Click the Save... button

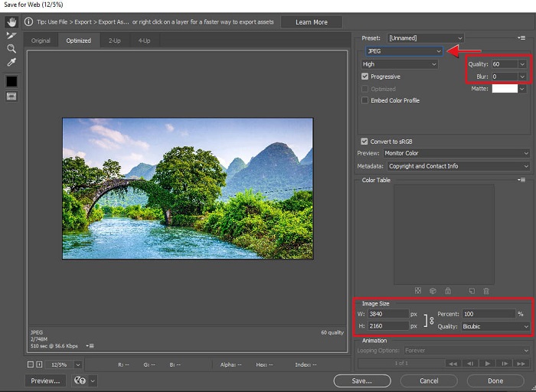[x=362, y=381]
